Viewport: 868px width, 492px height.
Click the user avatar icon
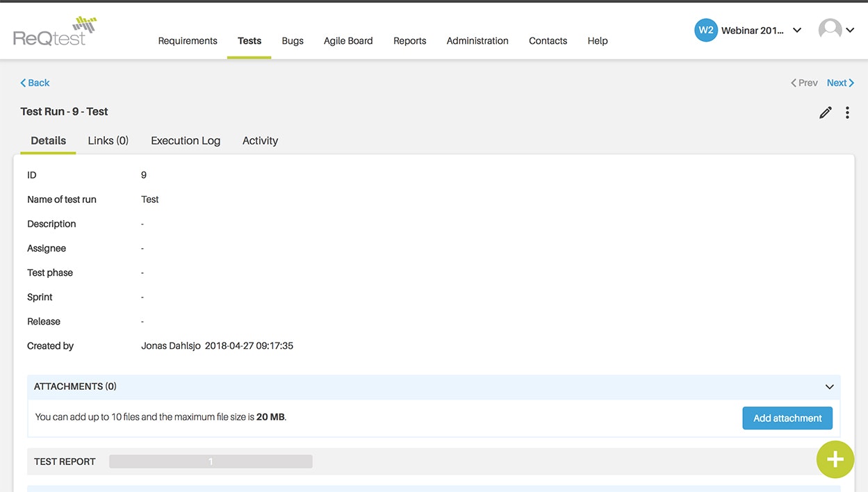830,30
